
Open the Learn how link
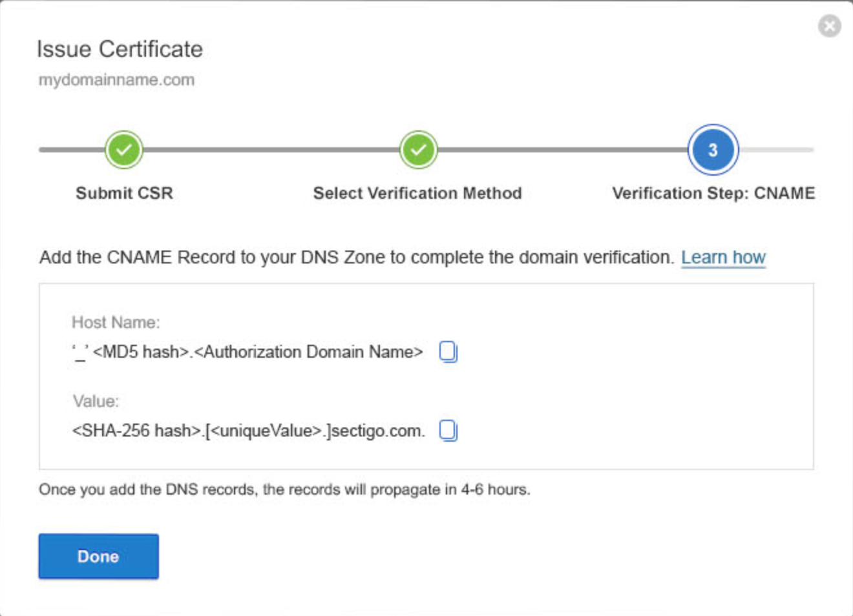[x=724, y=257]
